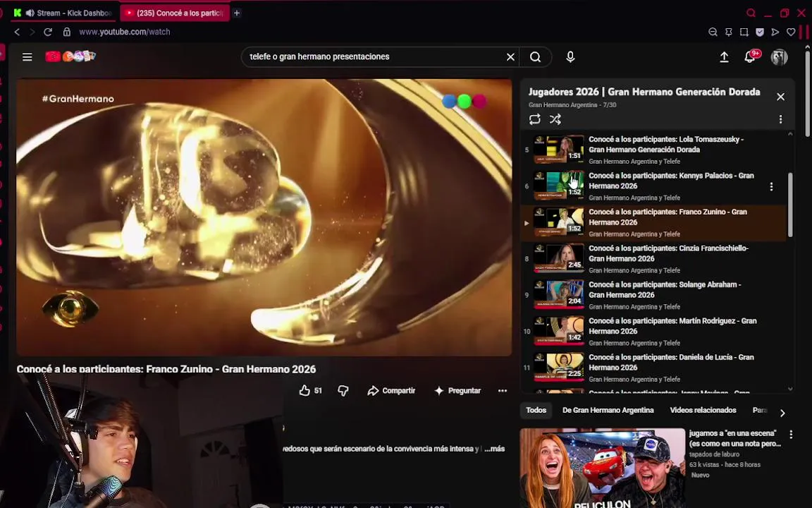Share the video via Compartir
This screenshot has height=508, width=812.
pyautogui.click(x=391, y=391)
